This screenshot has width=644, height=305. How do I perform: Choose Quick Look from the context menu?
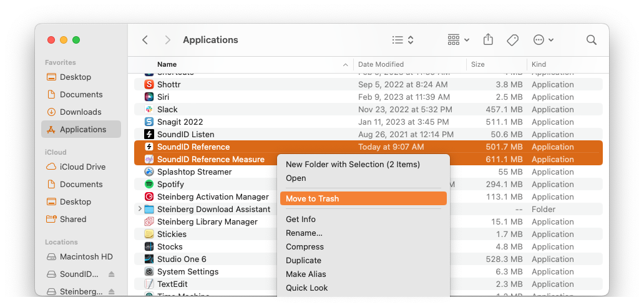coord(363,288)
